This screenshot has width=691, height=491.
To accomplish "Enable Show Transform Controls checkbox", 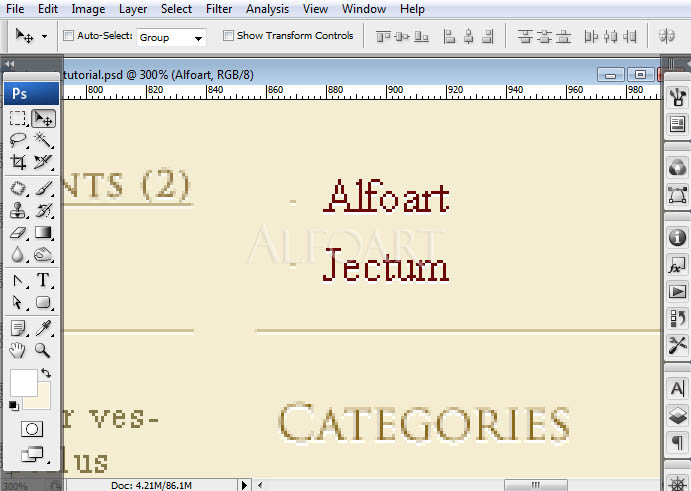I will 228,36.
